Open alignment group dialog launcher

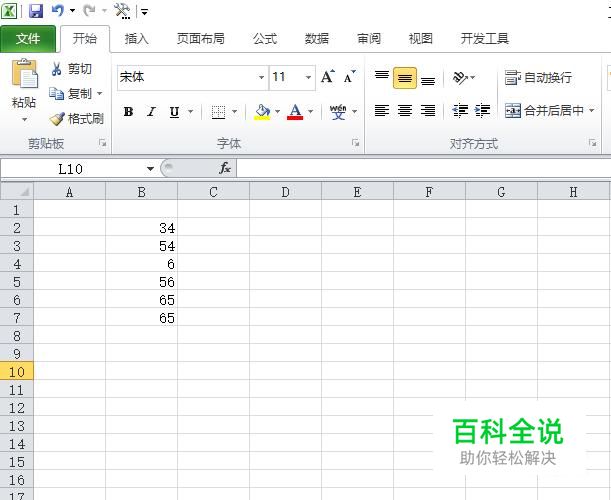coord(592,143)
